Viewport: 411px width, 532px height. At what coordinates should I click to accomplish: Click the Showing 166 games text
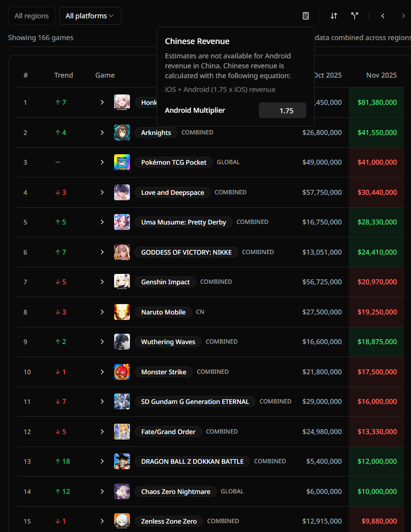click(41, 38)
